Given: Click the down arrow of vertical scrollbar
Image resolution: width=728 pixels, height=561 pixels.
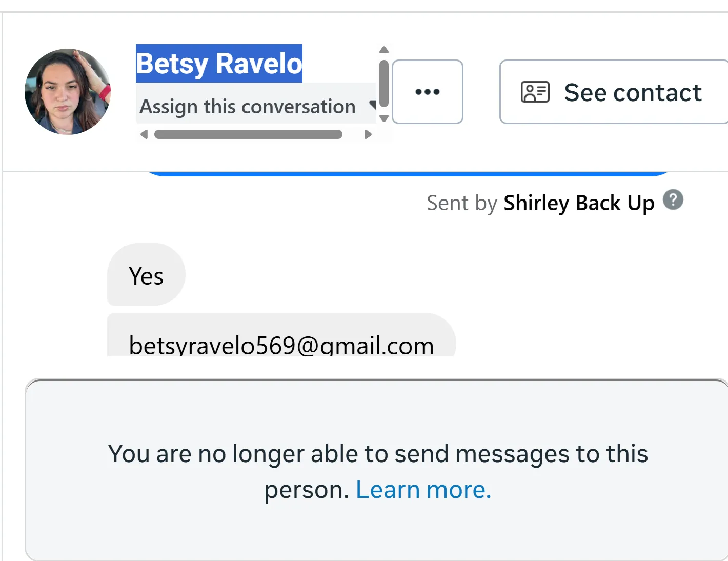Looking at the screenshot, I should [x=383, y=118].
